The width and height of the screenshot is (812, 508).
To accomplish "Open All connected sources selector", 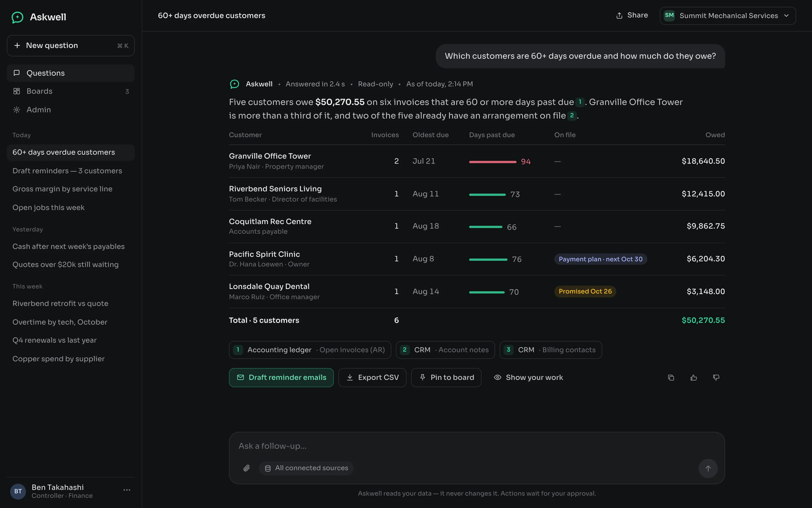I will point(306,468).
